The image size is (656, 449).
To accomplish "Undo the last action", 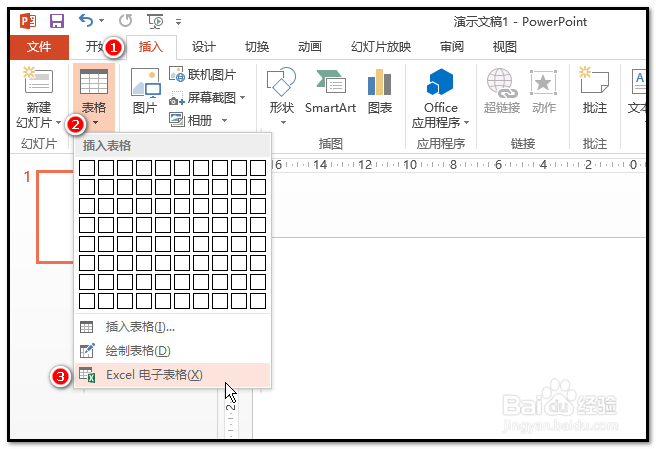I will tap(86, 20).
